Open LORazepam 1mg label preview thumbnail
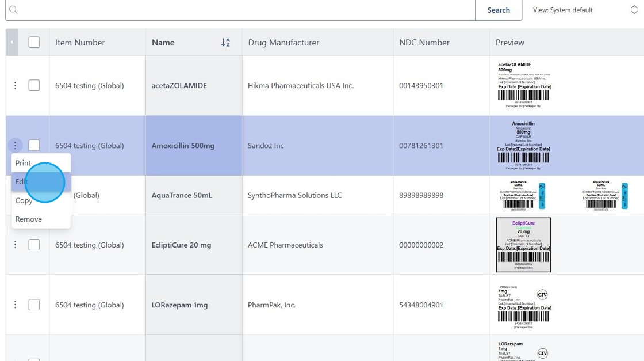The height and width of the screenshot is (361, 644). coord(524,307)
